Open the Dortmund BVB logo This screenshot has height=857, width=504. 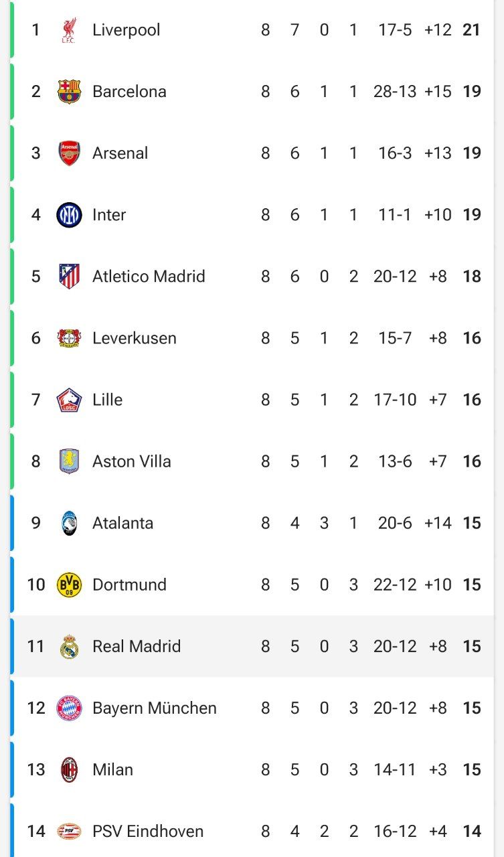point(69,585)
